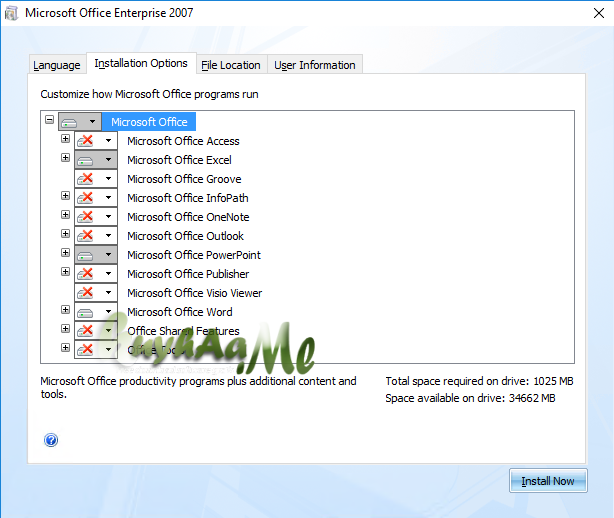This screenshot has width=614, height=518.
Task: Expand the Microsoft Office Outlook node
Action: point(65,233)
